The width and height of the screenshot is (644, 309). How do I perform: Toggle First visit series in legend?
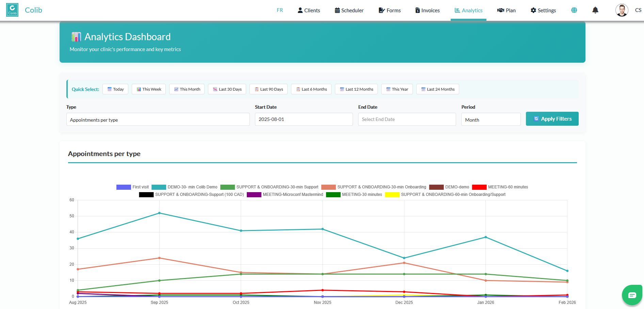(x=132, y=187)
